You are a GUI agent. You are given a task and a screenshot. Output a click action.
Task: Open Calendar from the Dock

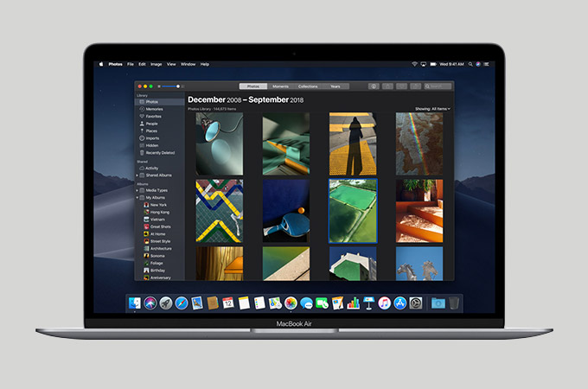pyautogui.click(x=228, y=303)
